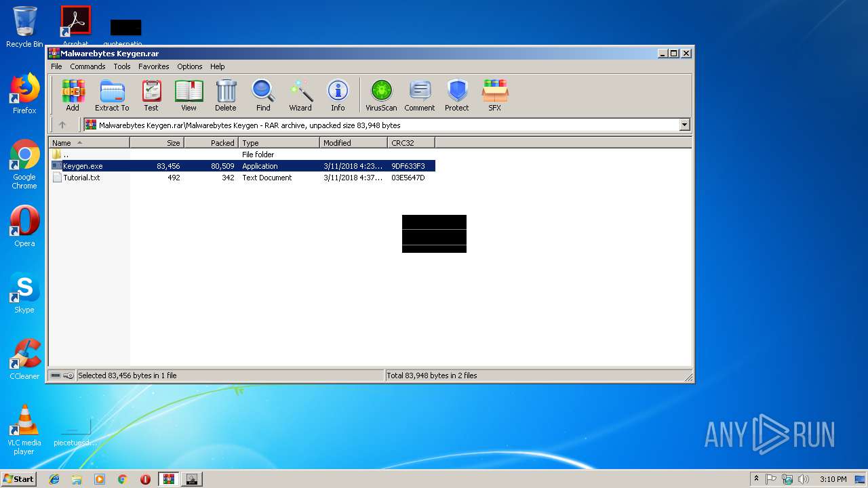
Task: Click status bar drive/key icon
Action: tap(62, 375)
